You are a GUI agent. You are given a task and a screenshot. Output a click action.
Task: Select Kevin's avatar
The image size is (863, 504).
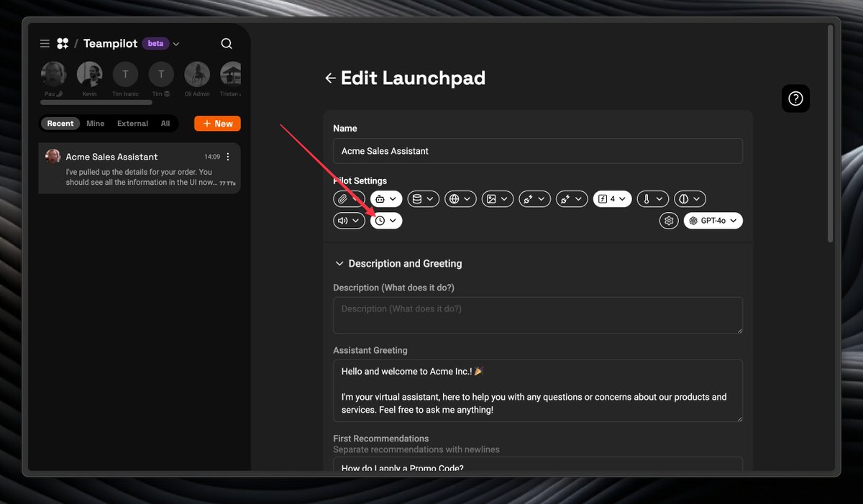pos(90,74)
